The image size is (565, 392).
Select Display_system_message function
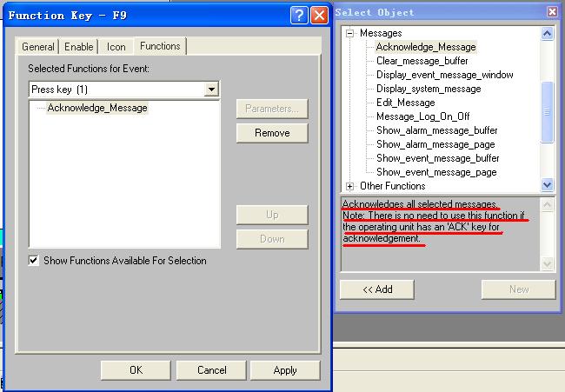click(428, 89)
